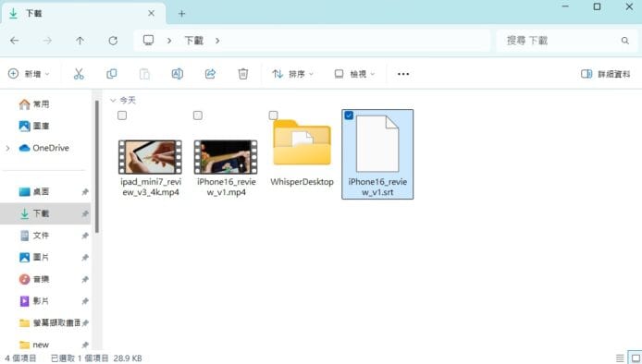Click the Copy icon in toolbar
Screen dimensions: 642x364
point(111,74)
